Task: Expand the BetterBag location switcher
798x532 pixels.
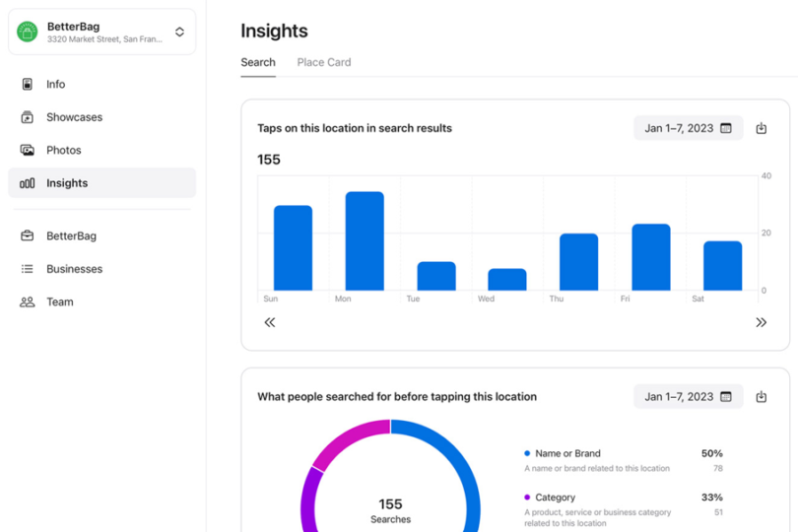Action: (x=179, y=33)
